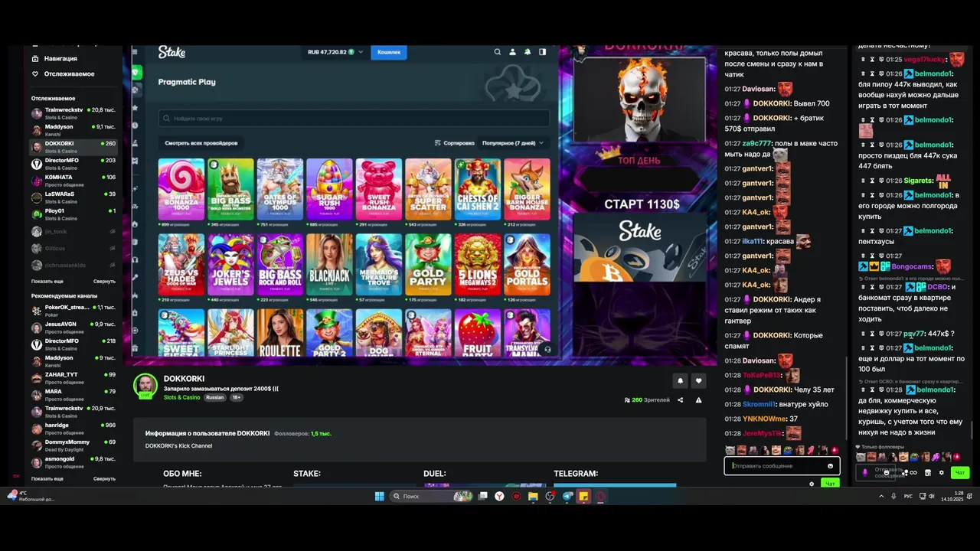Open Slots & Casino category link
Viewport: 980px width, 551px height.
tap(181, 398)
